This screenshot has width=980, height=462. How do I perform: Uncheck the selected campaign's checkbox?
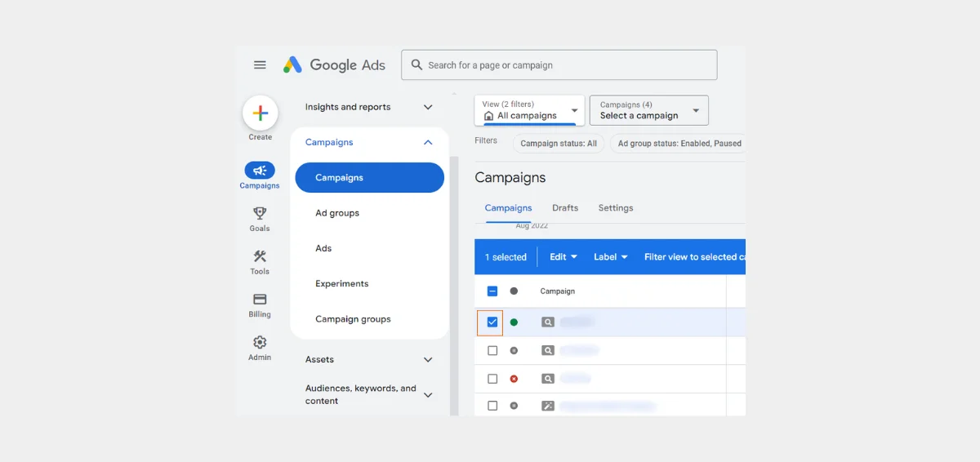pyautogui.click(x=492, y=322)
